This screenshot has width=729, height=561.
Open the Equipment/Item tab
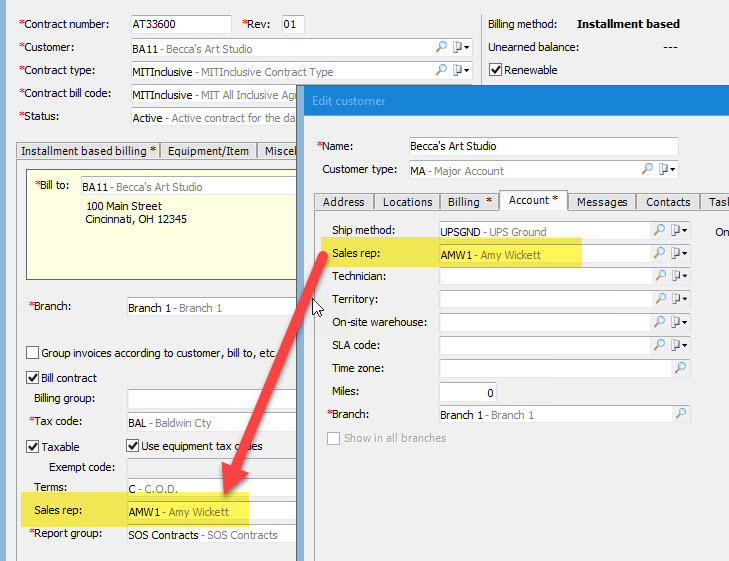pyautogui.click(x=210, y=151)
